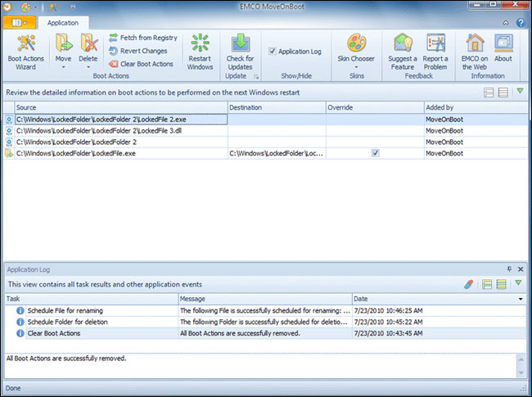Uncheck the Application Log checkbox

click(x=273, y=52)
